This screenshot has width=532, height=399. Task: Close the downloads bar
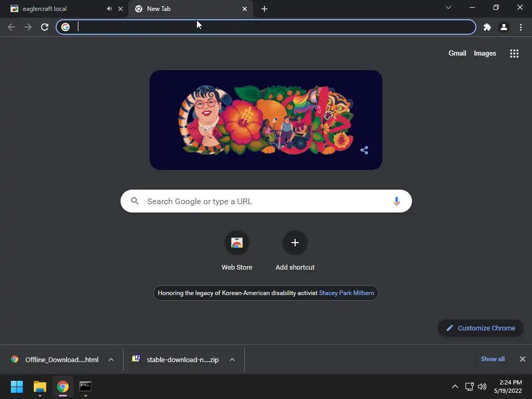click(x=523, y=359)
